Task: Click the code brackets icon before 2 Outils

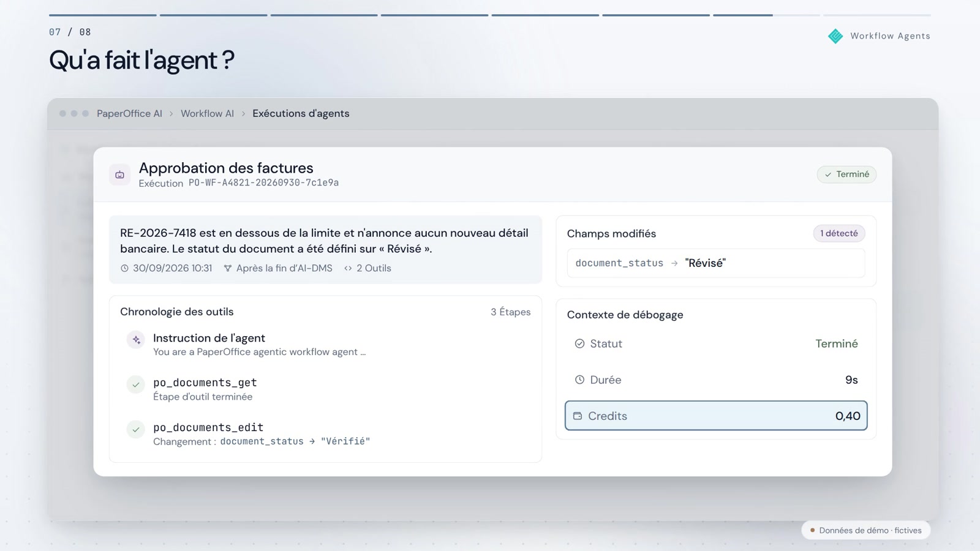Action: coord(348,268)
